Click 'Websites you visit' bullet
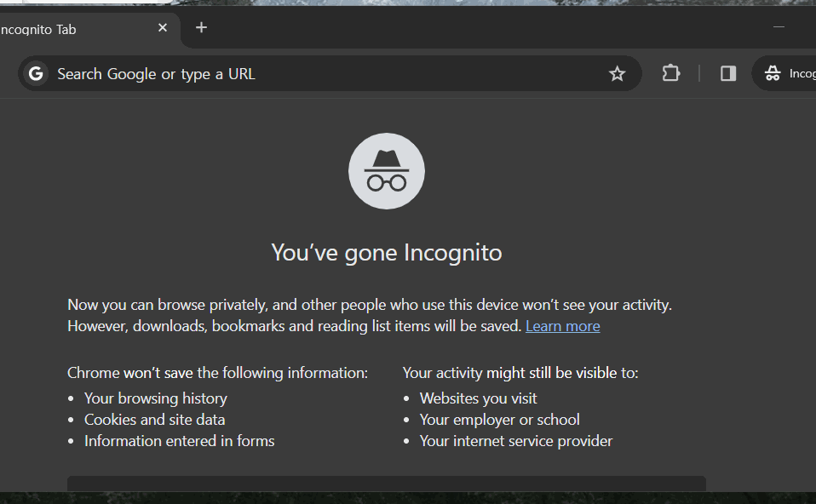Image resolution: width=816 pixels, height=504 pixels. [x=478, y=398]
